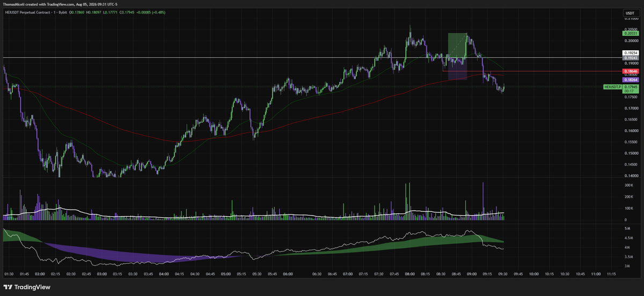Click the 09:00 time axis label
644x296 pixels.
[x=472, y=273]
